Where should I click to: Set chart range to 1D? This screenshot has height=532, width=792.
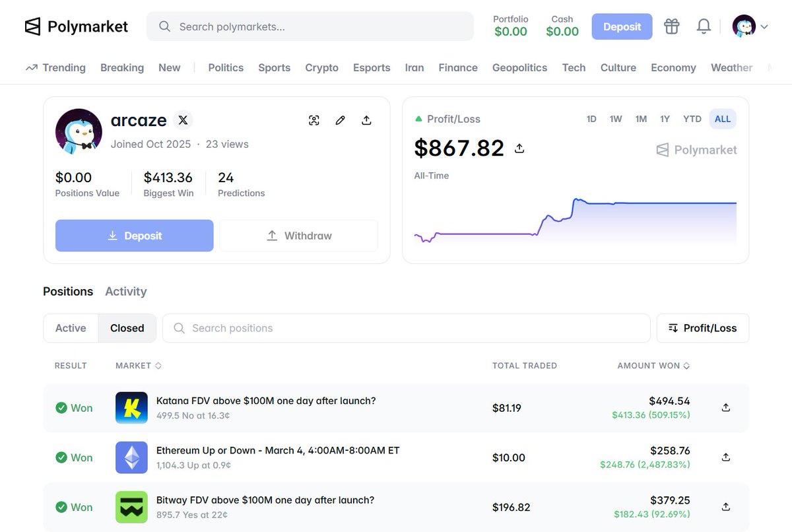coord(591,119)
